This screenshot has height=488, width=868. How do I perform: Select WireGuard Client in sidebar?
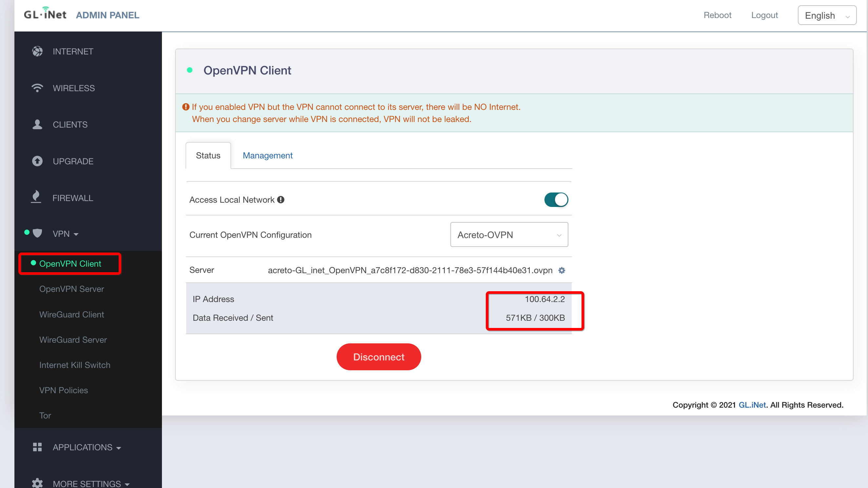71,314
